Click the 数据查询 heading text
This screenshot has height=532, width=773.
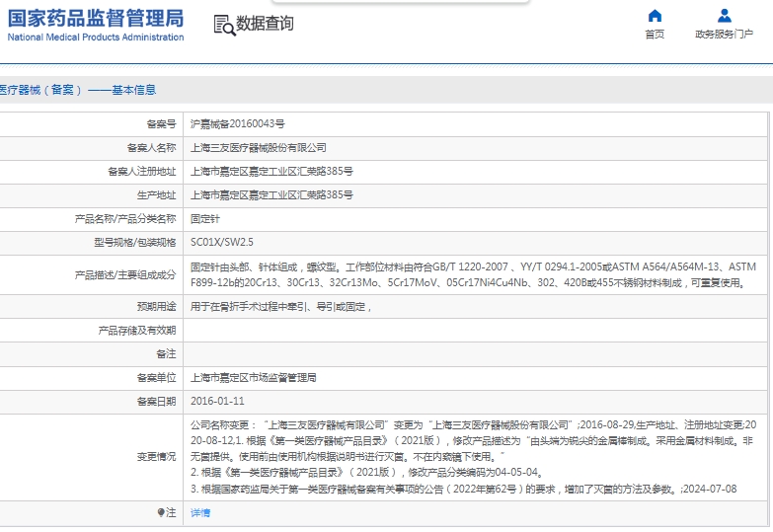[x=265, y=23]
